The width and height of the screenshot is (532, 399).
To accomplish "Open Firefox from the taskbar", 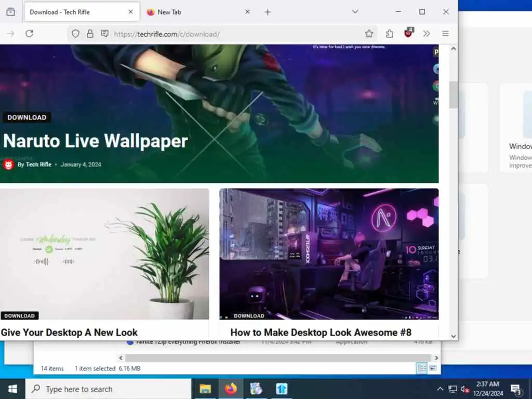I will pos(231,389).
